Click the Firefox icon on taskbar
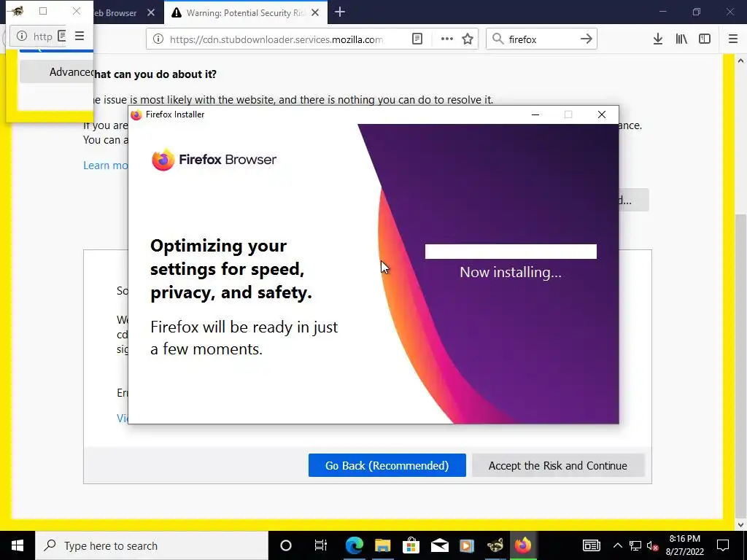 (x=523, y=545)
